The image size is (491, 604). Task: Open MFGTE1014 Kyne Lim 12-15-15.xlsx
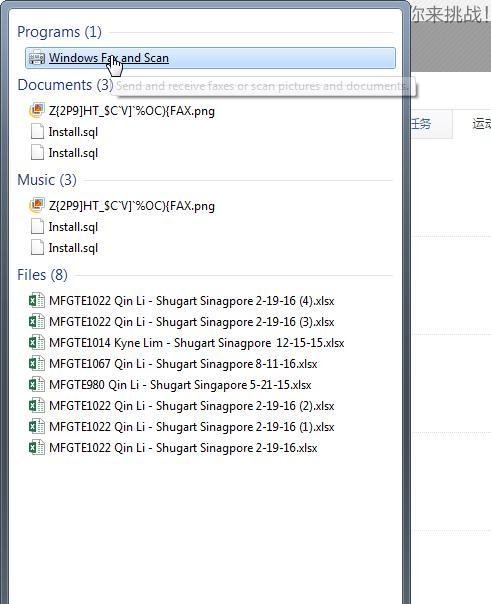[x=197, y=343]
